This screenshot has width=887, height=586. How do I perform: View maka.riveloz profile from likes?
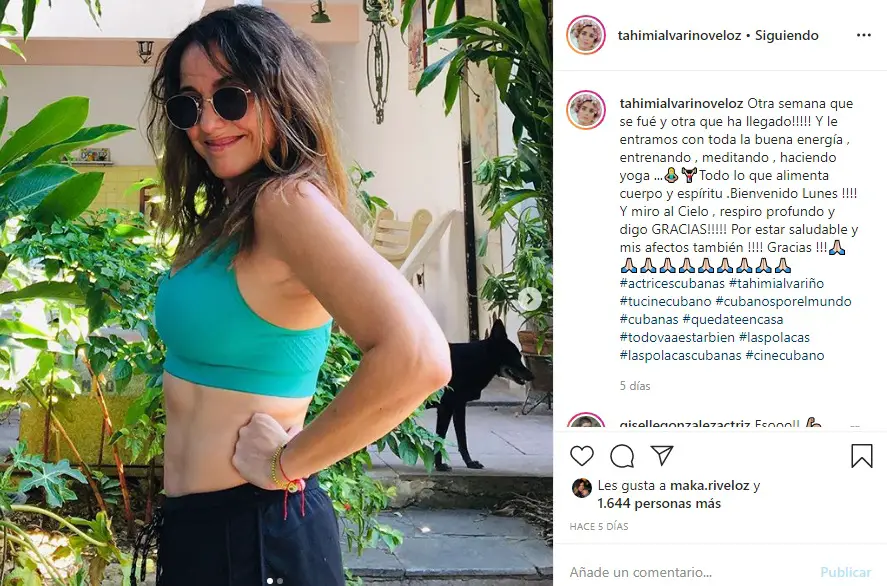point(709,485)
